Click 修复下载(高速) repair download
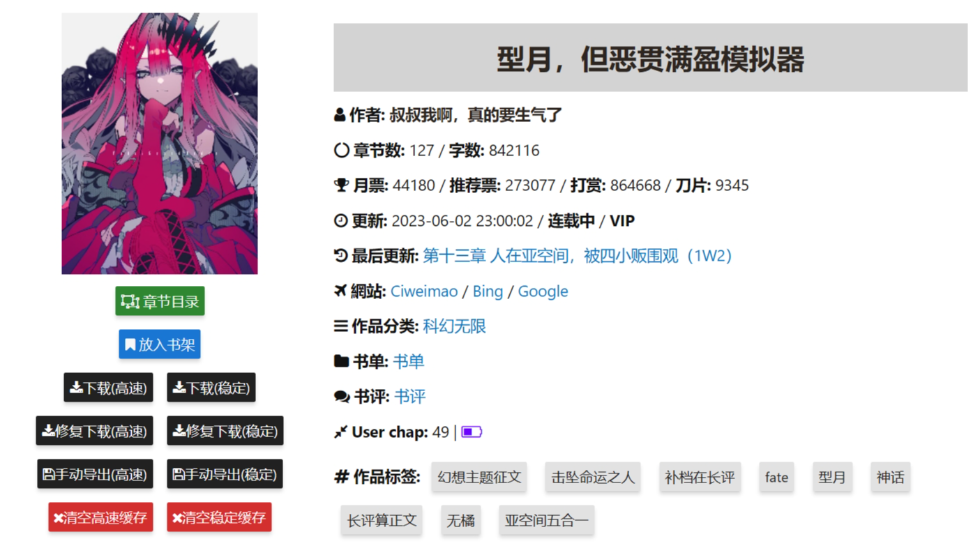Viewport: 980px width, 548px height. (x=95, y=431)
